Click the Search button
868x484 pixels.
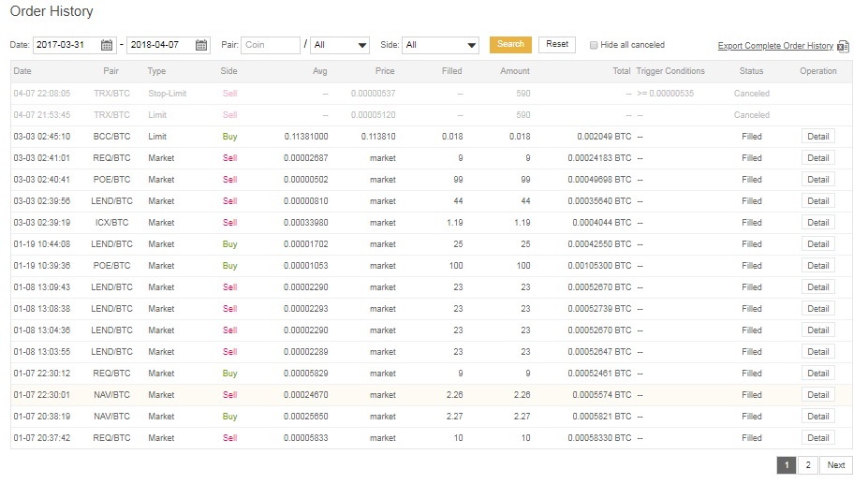click(510, 44)
